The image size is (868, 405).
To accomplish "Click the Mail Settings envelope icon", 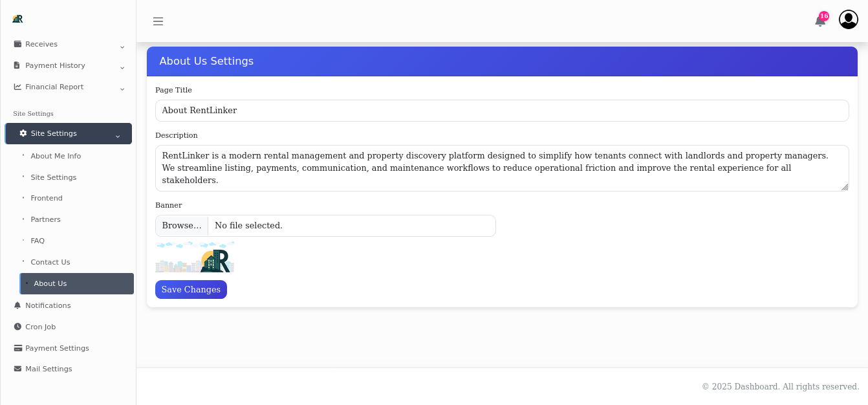I will click(17, 369).
